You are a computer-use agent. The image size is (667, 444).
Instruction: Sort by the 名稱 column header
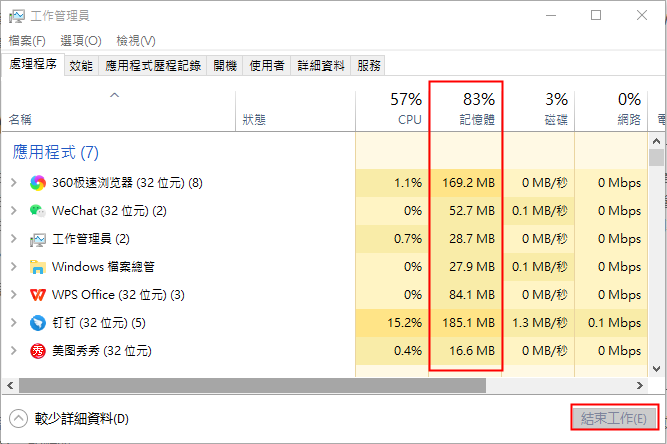coord(119,111)
